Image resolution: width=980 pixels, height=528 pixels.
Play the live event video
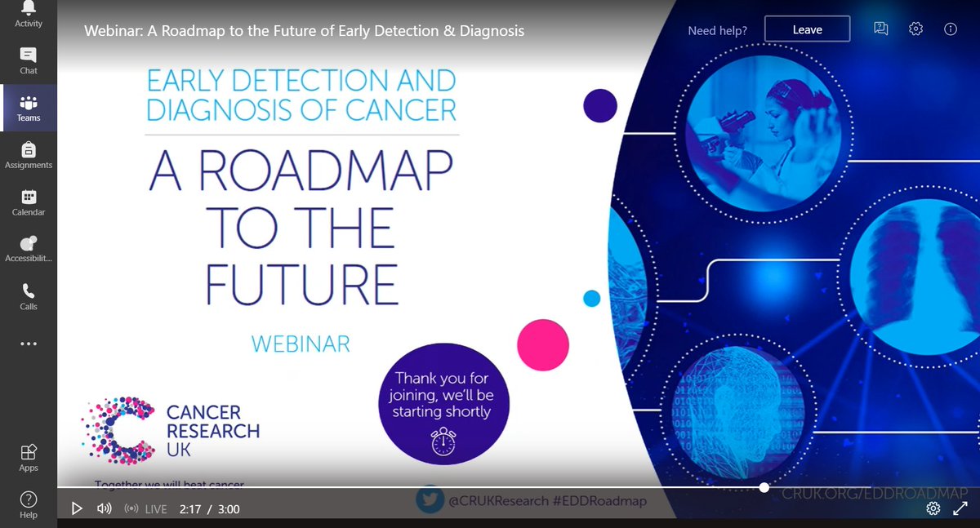[x=77, y=508]
